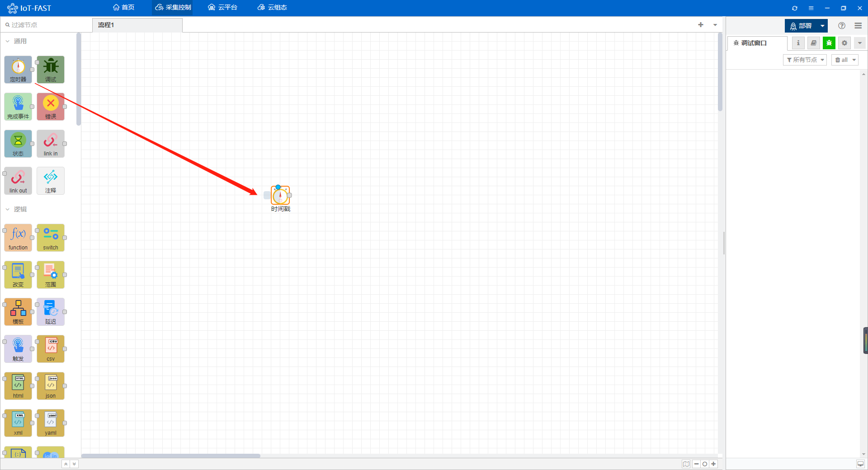Collapse the 逻辑 palette category
The width and height of the screenshot is (868, 470).
(x=7, y=209)
